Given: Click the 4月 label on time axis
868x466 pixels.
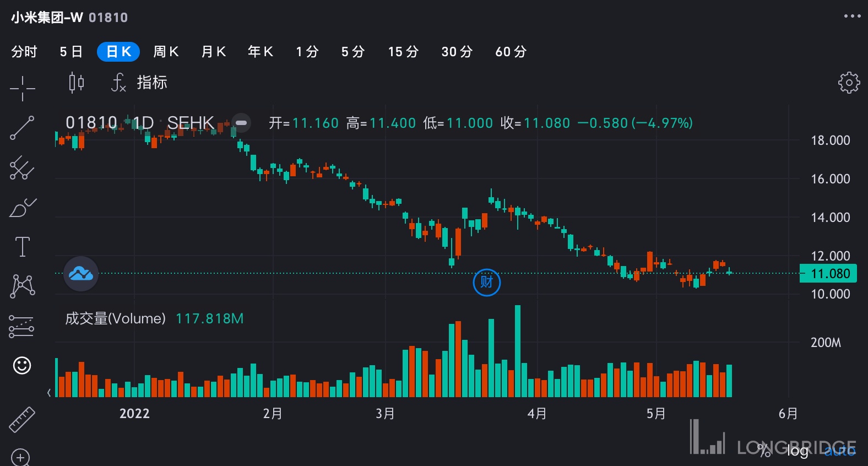Looking at the screenshot, I should pyautogui.click(x=537, y=414).
